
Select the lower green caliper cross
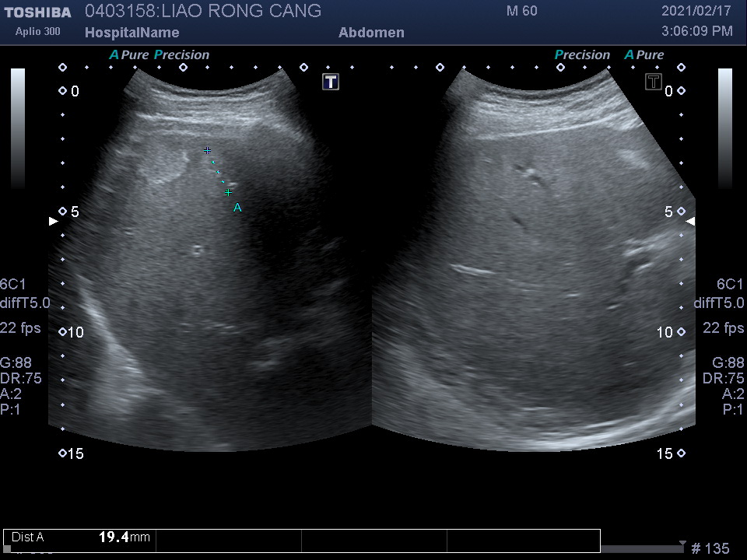click(228, 191)
